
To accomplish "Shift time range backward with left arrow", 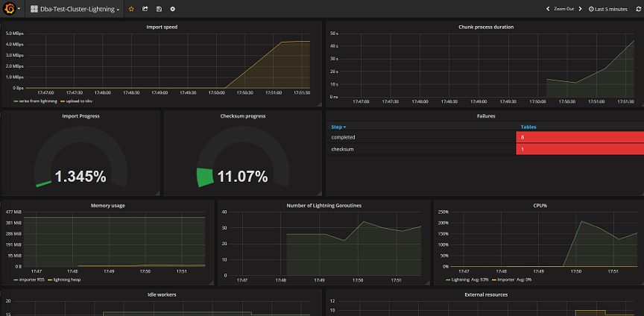I will point(549,9).
